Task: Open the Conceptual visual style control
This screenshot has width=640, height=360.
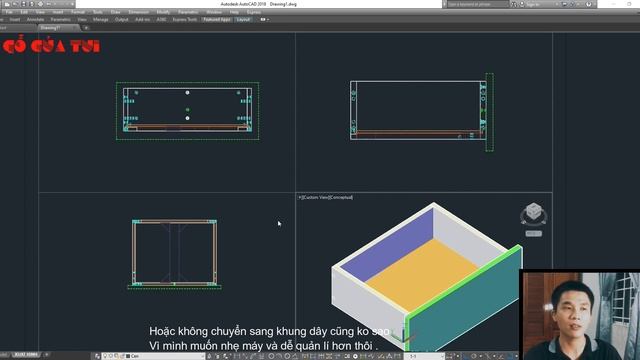Action: click(341, 198)
